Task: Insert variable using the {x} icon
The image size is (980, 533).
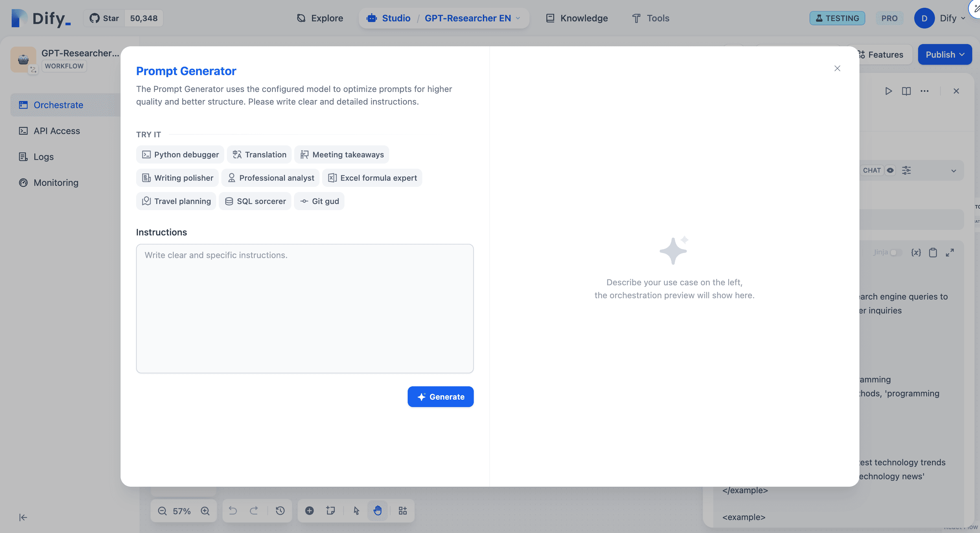Action: [916, 253]
